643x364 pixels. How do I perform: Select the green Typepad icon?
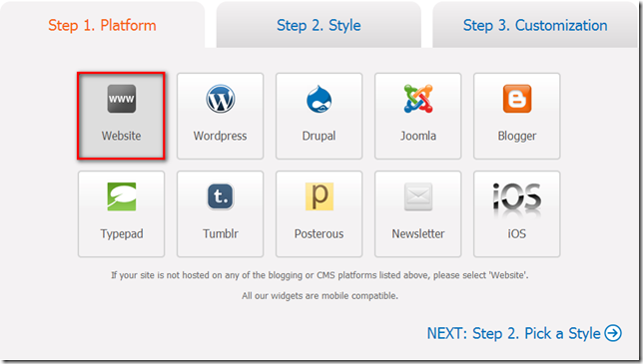[122, 196]
